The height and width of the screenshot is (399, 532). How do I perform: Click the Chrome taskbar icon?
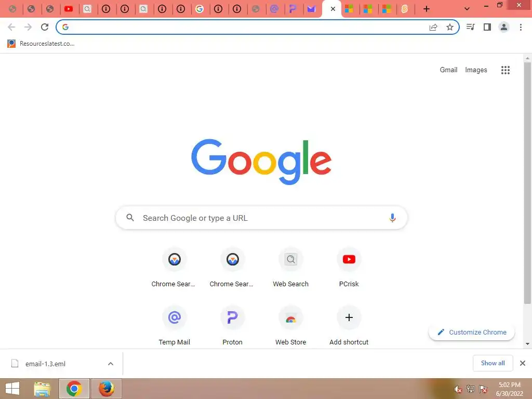74,389
